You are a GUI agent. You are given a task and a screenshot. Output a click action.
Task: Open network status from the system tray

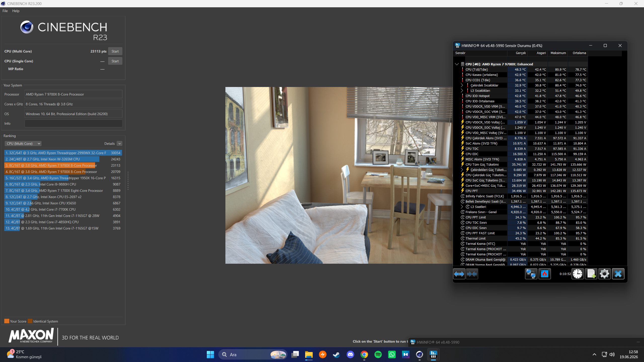pos(604,354)
